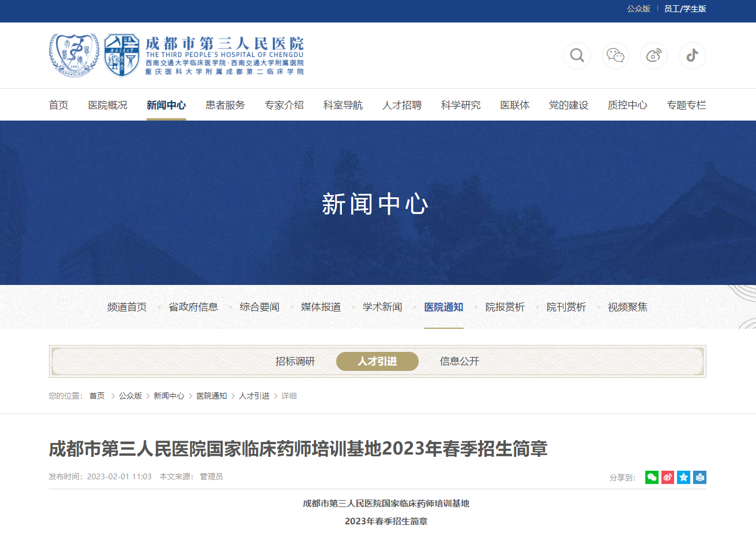Open the 患者服务 navigation menu
Image resolution: width=756 pixels, height=533 pixels.
(x=225, y=105)
